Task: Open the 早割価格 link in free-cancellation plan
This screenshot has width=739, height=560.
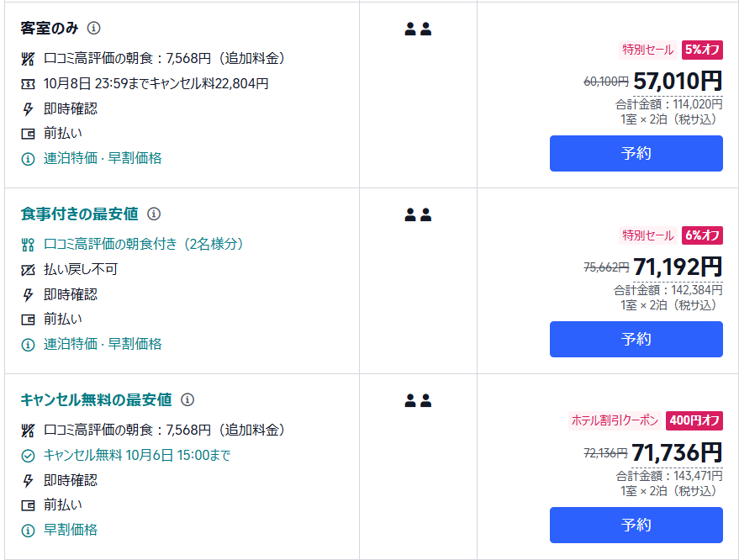Action: tap(71, 530)
